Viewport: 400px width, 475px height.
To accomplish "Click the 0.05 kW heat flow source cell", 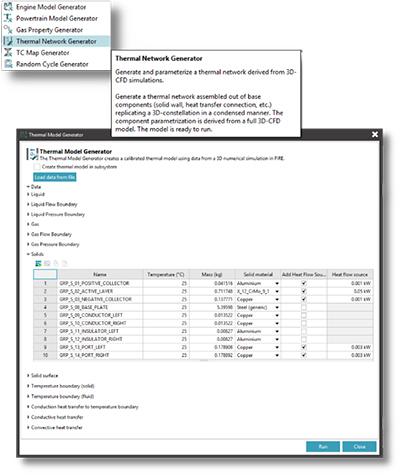I will (x=350, y=291).
